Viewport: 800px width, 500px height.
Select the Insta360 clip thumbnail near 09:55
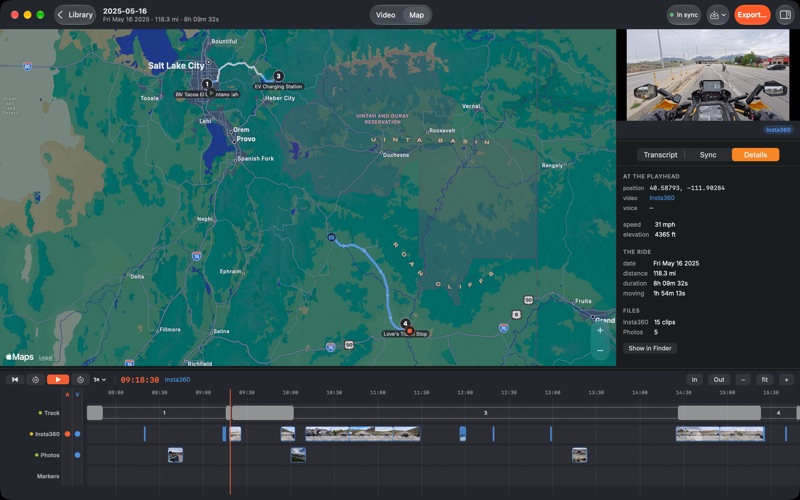click(x=288, y=434)
